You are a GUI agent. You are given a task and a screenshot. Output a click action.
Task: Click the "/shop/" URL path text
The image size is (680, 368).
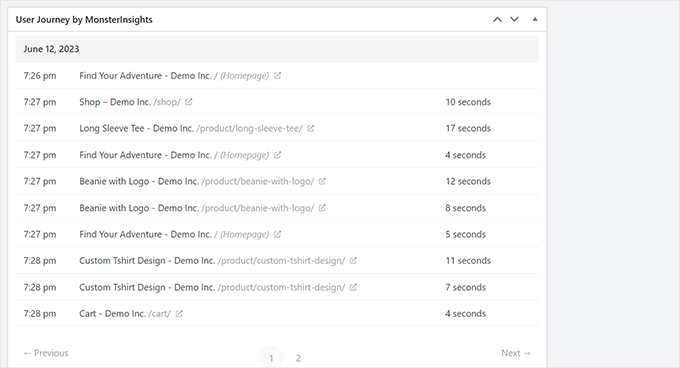coord(167,102)
